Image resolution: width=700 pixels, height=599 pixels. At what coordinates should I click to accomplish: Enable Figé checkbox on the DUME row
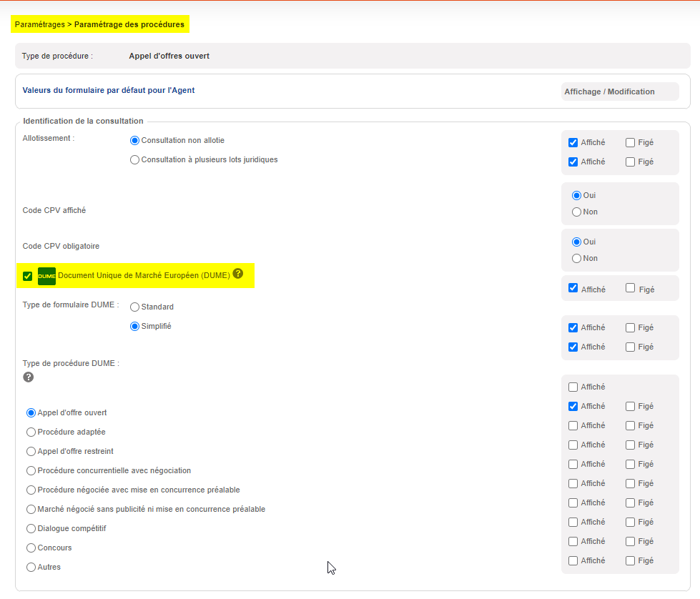coord(630,288)
